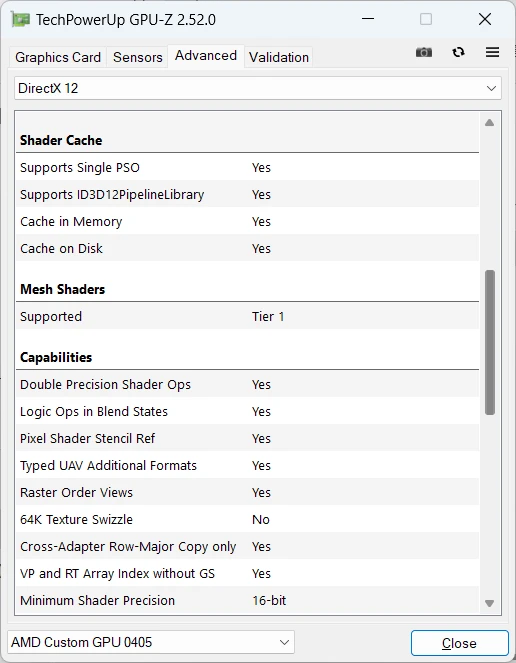Click the vertical scrollbar thumb
This screenshot has width=516, height=663.
[490, 342]
